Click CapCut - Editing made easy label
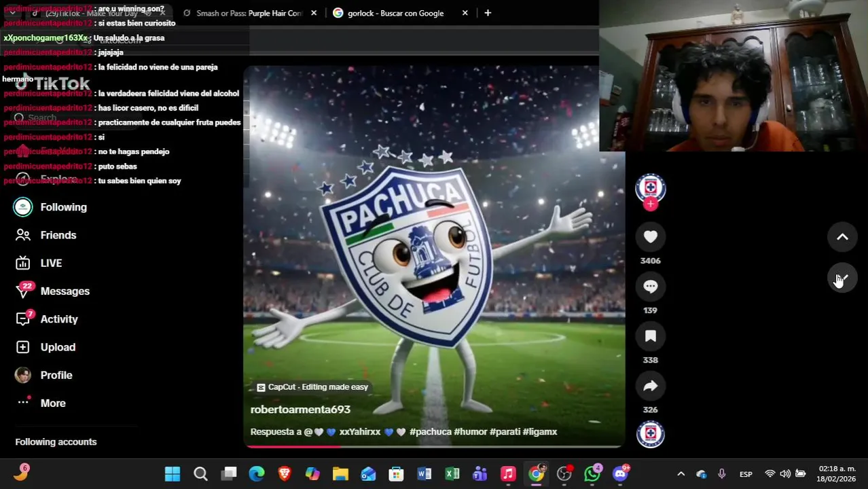Viewport: 868px width, 489px height. [x=312, y=387]
